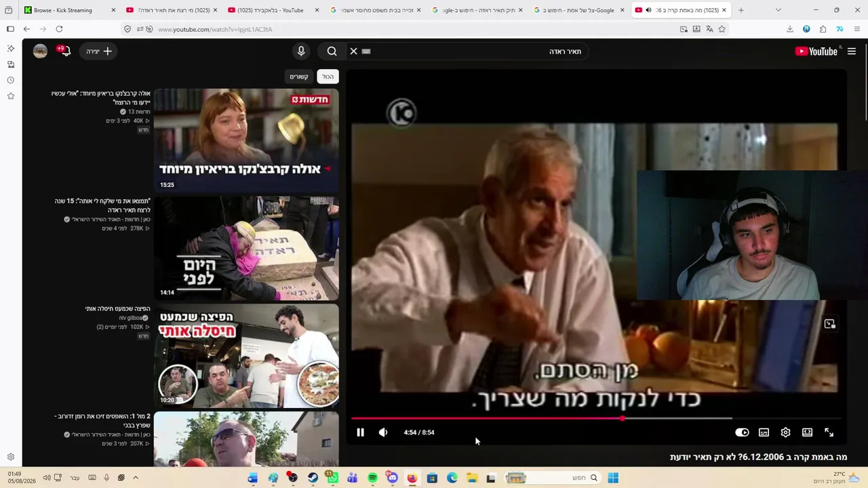Open the Windows Start menu

coord(612,478)
